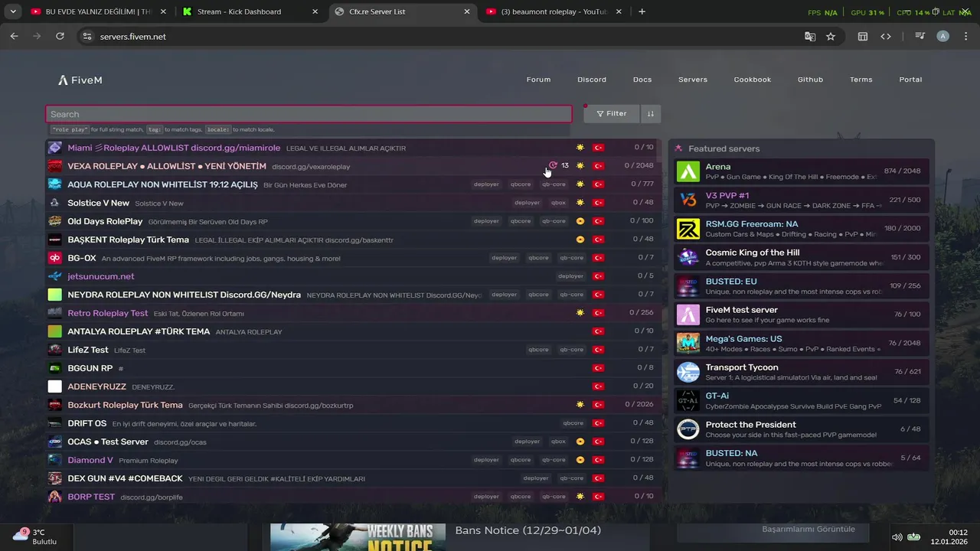Close the Cfx.re Server List tab
Screen dimensions: 980x551
point(467,11)
